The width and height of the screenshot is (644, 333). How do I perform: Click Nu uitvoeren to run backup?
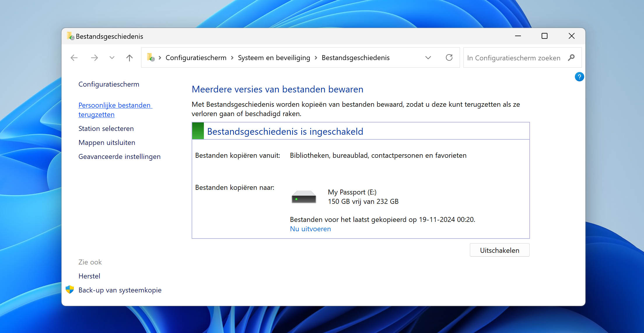(310, 229)
